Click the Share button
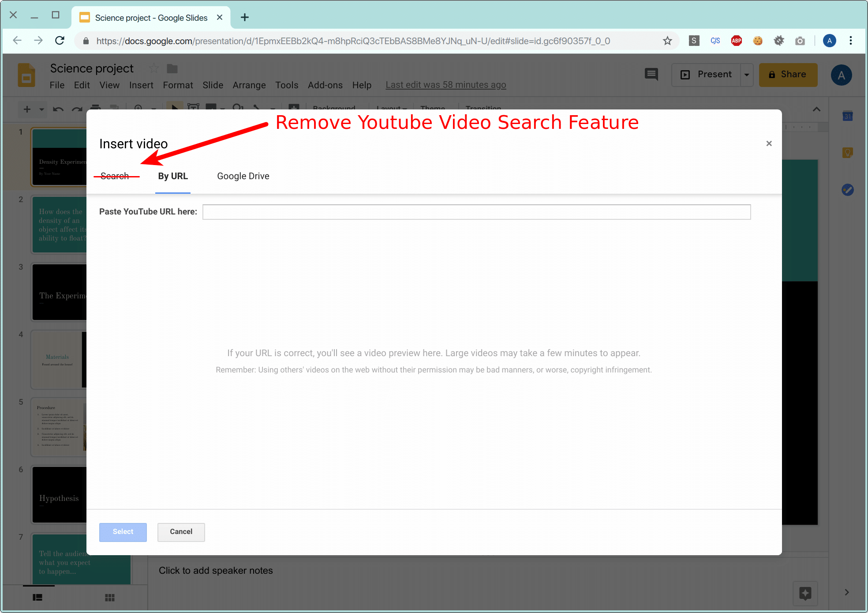This screenshot has height=613, width=868. (x=788, y=75)
